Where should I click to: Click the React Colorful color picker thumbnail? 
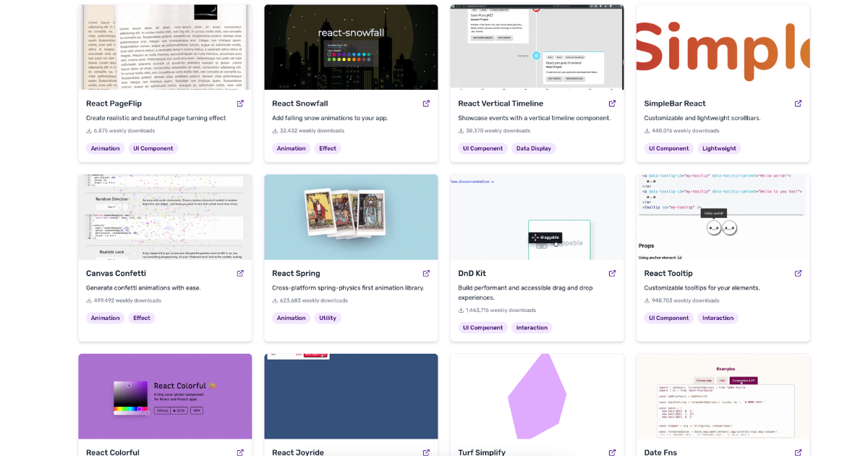tap(165, 396)
